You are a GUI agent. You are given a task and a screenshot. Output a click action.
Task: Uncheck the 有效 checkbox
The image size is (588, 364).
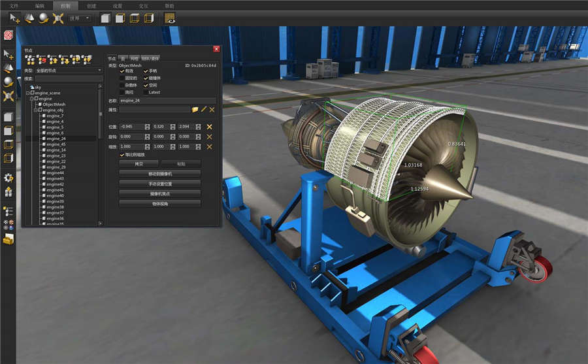click(122, 71)
